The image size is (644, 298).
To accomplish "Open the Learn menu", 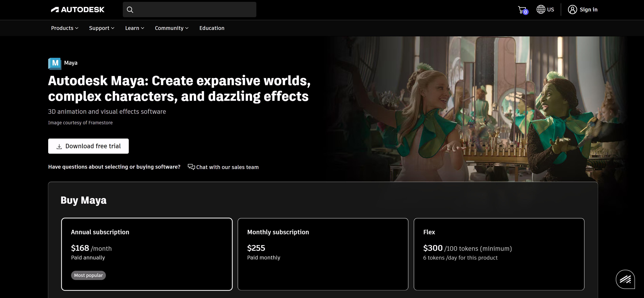I will [x=135, y=28].
